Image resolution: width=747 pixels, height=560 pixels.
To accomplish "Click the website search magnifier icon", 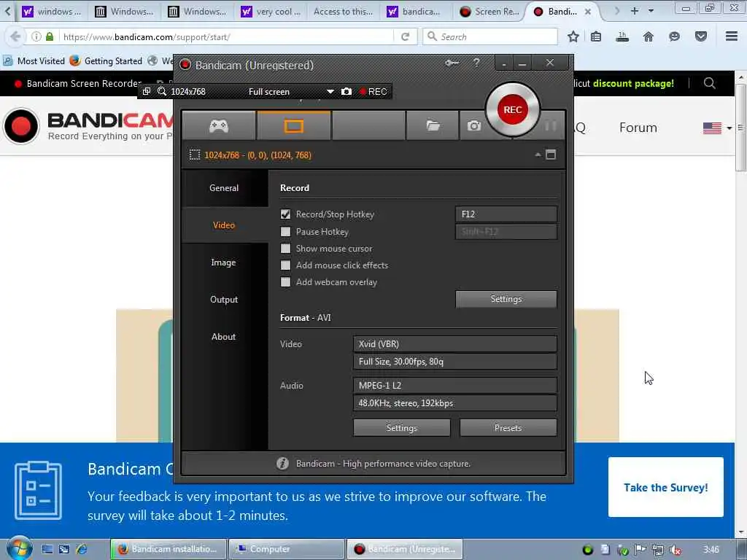I will (709, 83).
